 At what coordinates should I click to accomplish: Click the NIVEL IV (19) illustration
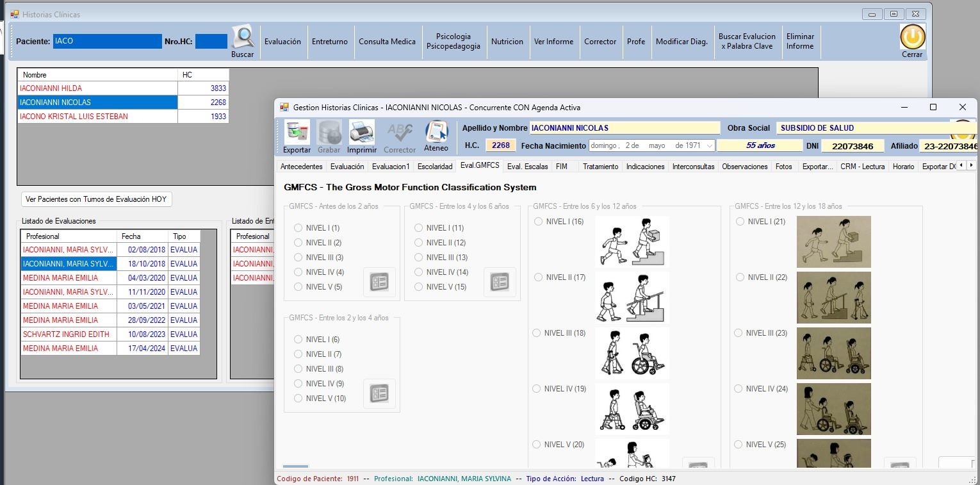coord(632,409)
